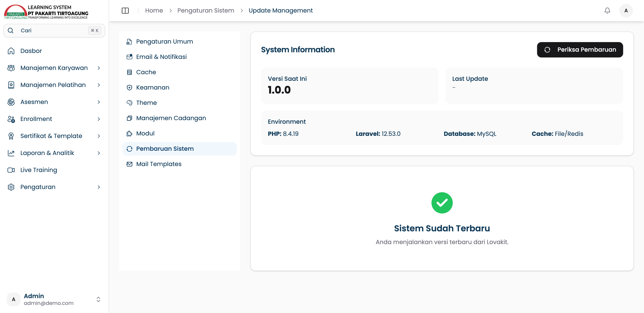Select Pengaturan Umum settings tab

point(180,42)
